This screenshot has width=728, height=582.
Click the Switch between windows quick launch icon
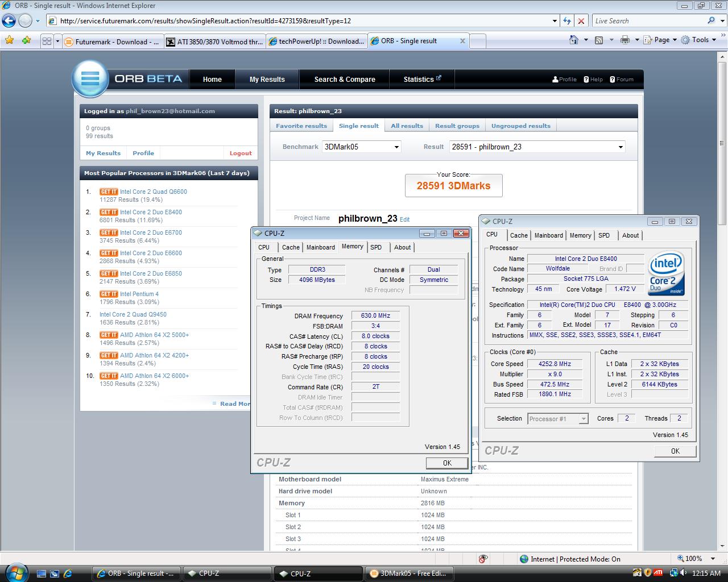point(55,573)
